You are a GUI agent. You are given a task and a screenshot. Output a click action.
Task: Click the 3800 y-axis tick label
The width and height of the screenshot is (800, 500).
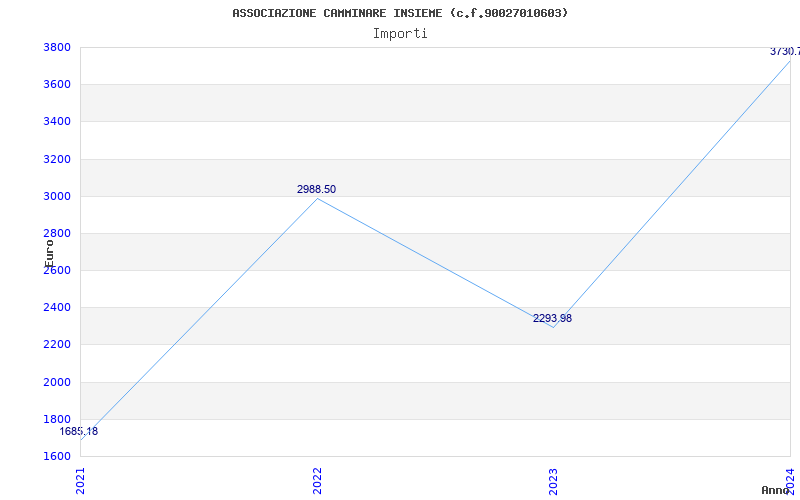coord(57,47)
